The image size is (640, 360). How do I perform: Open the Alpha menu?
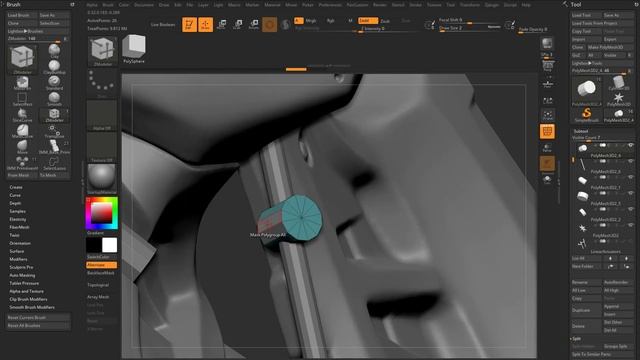click(x=92, y=5)
